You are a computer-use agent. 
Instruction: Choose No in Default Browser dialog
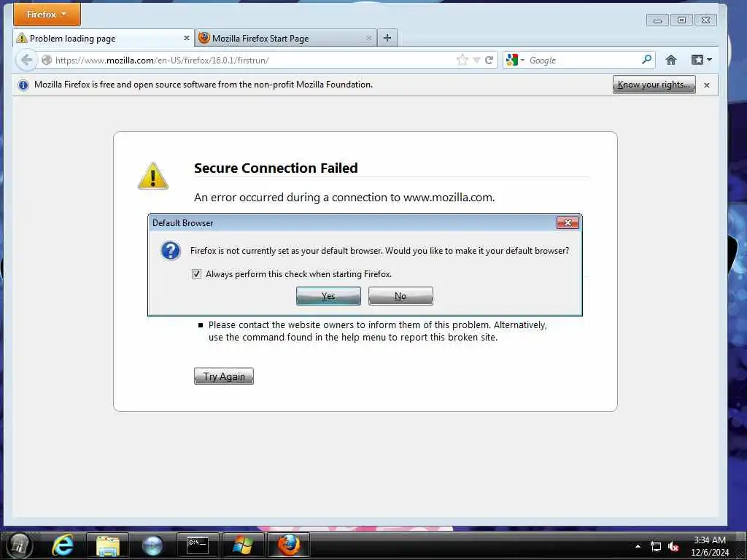pyautogui.click(x=400, y=296)
